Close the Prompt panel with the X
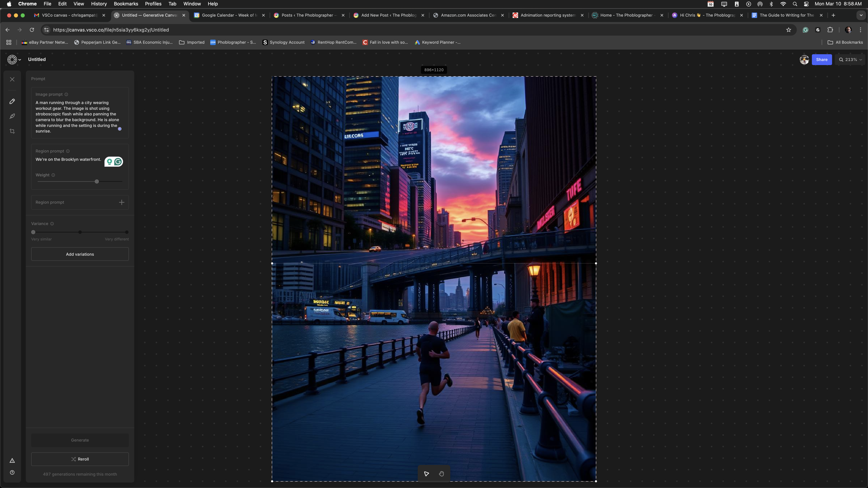Viewport: 868px width, 488px height. point(12,79)
